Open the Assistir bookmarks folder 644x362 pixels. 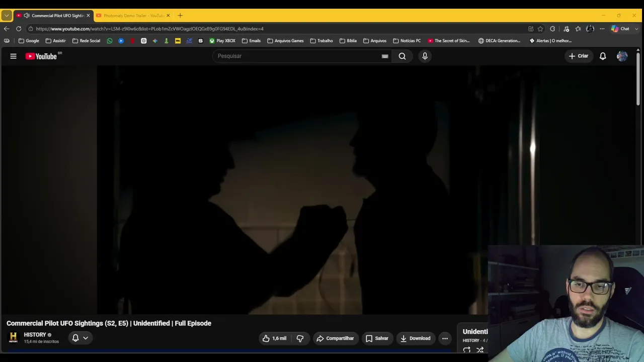tap(55, 41)
